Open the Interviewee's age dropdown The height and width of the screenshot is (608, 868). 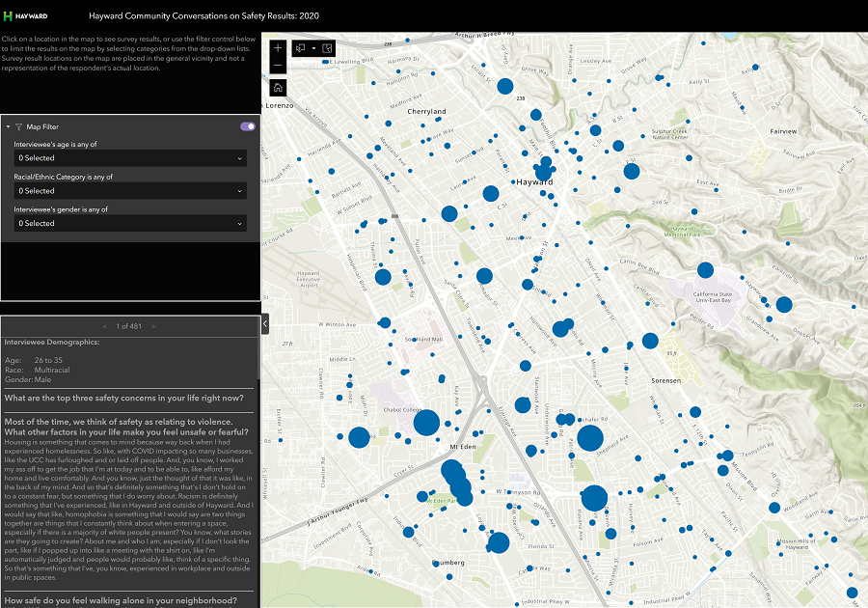pyautogui.click(x=130, y=158)
